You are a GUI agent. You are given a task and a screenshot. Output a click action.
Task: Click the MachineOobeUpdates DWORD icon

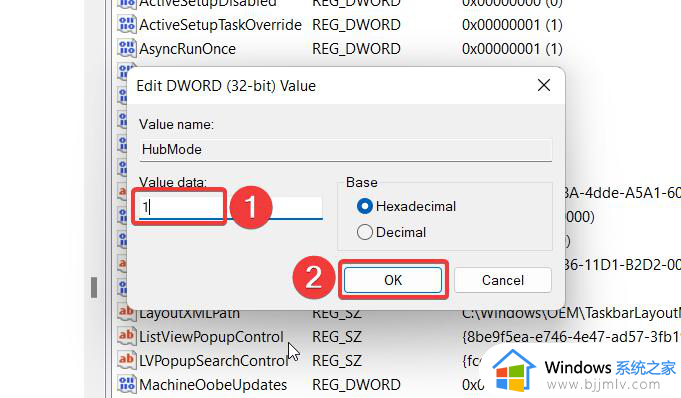[127, 384]
